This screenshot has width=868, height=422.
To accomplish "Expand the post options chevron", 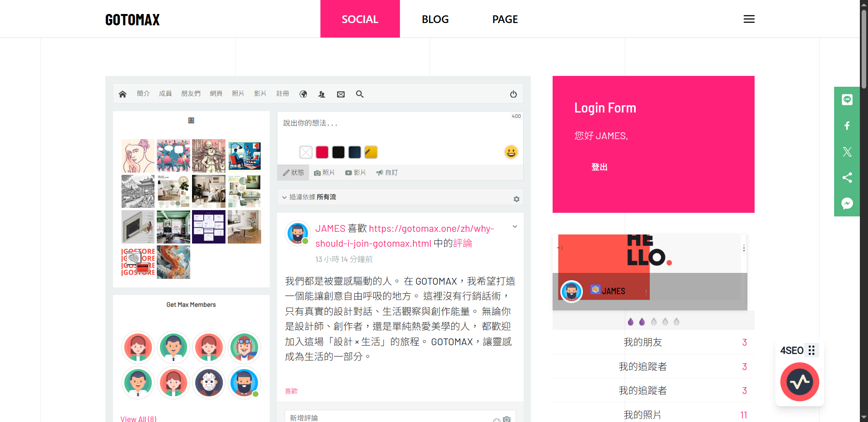I will coord(515,227).
